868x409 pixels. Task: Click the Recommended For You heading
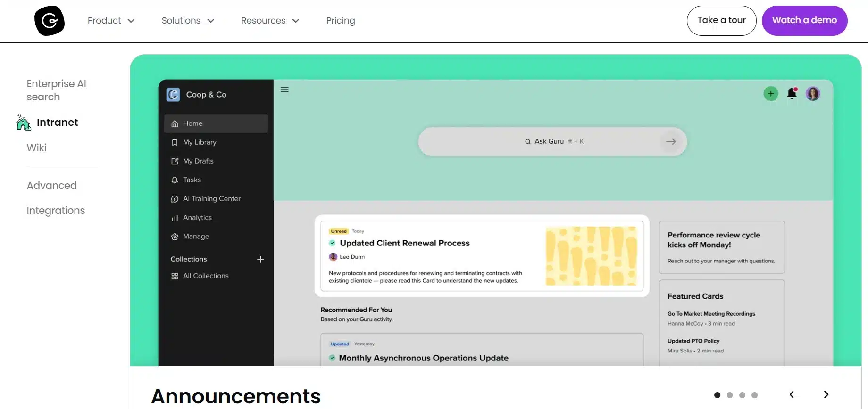click(x=356, y=310)
